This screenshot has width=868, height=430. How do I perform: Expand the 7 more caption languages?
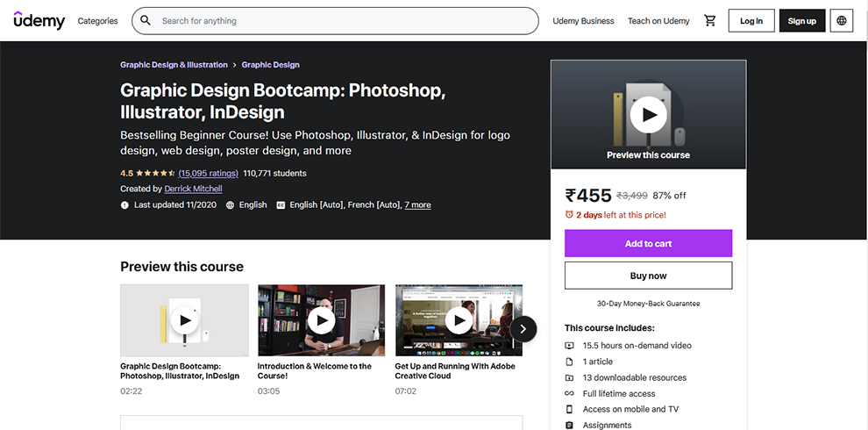417,205
